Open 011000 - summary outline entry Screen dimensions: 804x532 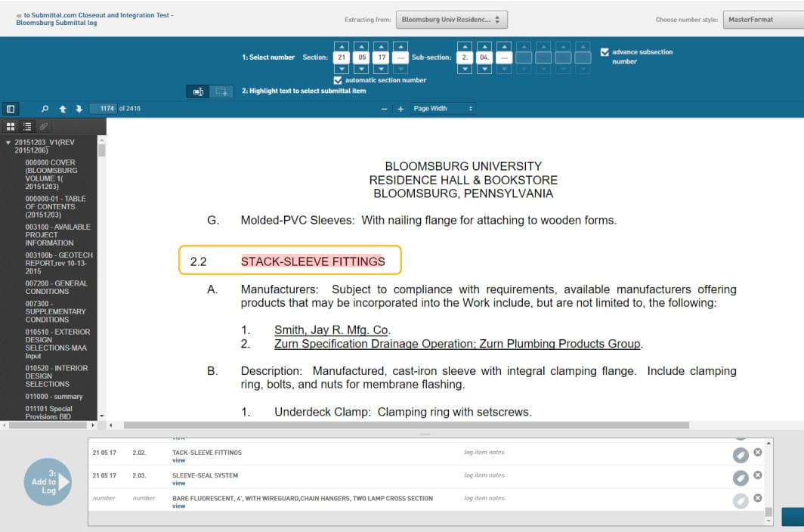coord(54,396)
